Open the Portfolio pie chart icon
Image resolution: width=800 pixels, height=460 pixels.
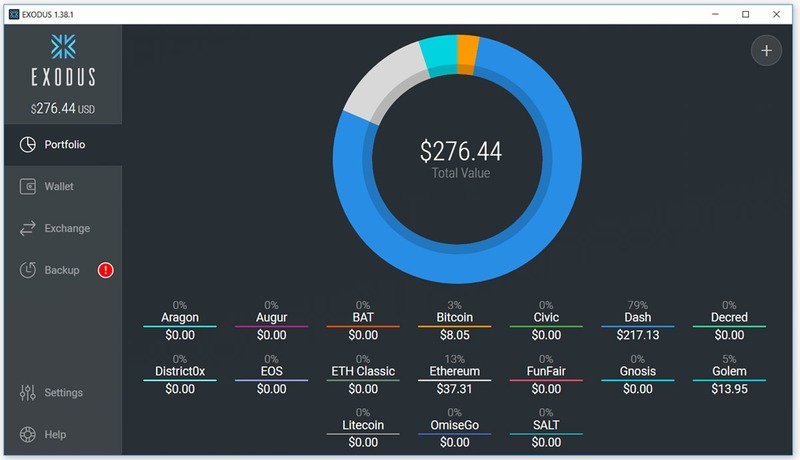point(28,144)
